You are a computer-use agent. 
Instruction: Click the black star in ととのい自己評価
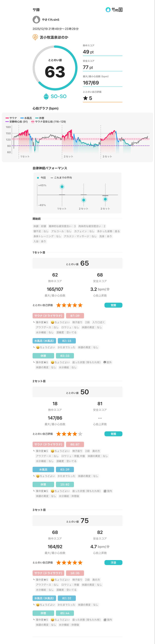click(85, 98)
